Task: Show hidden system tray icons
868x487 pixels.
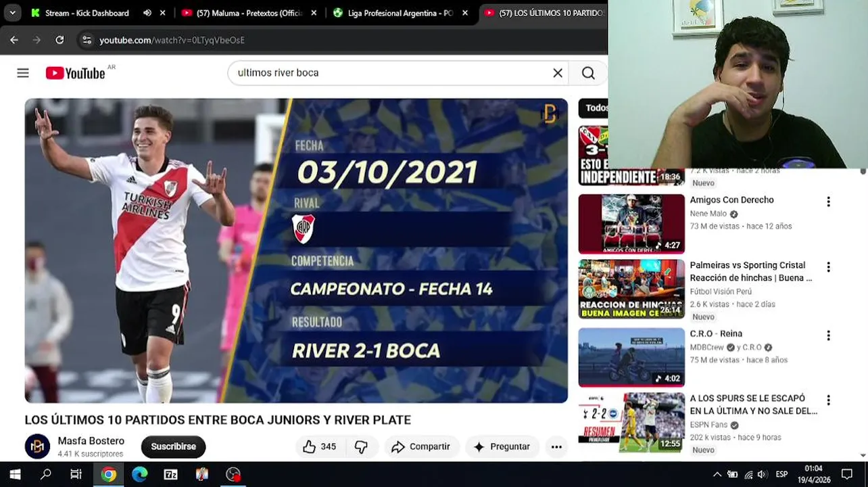Action: point(717,474)
